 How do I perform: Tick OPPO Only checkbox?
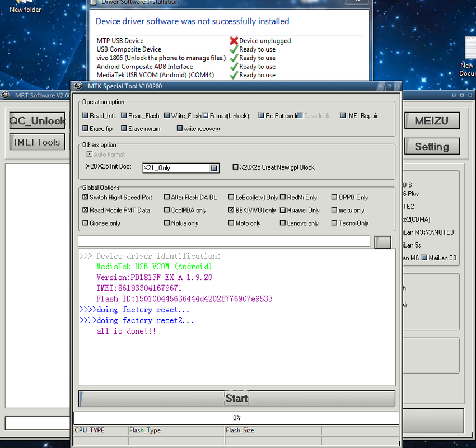[x=334, y=197]
